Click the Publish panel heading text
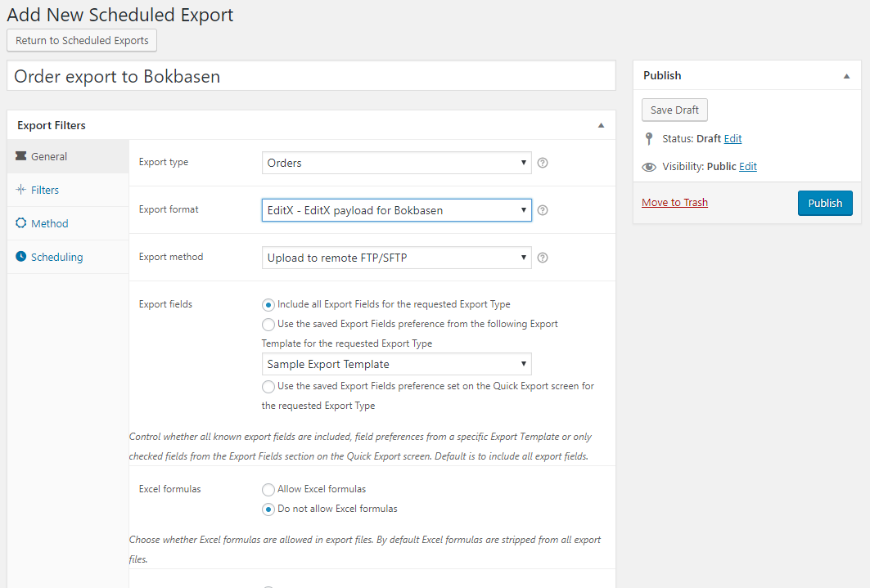The image size is (870, 588). (x=662, y=75)
